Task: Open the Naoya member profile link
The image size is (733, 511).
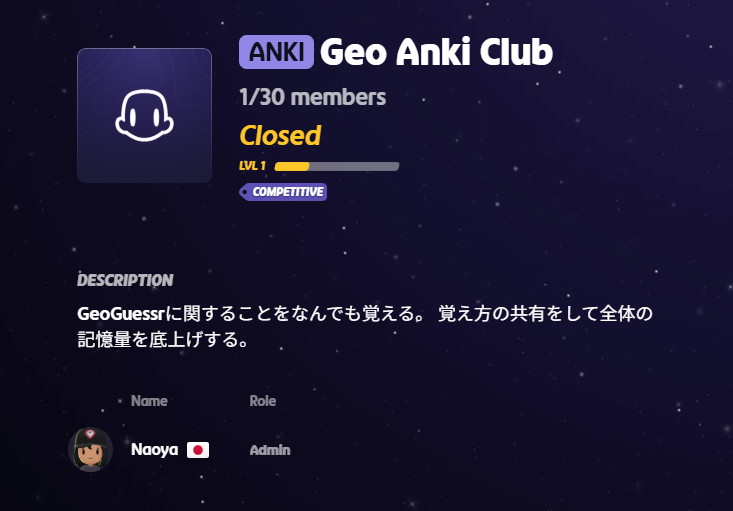Action: click(x=154, y=450)
